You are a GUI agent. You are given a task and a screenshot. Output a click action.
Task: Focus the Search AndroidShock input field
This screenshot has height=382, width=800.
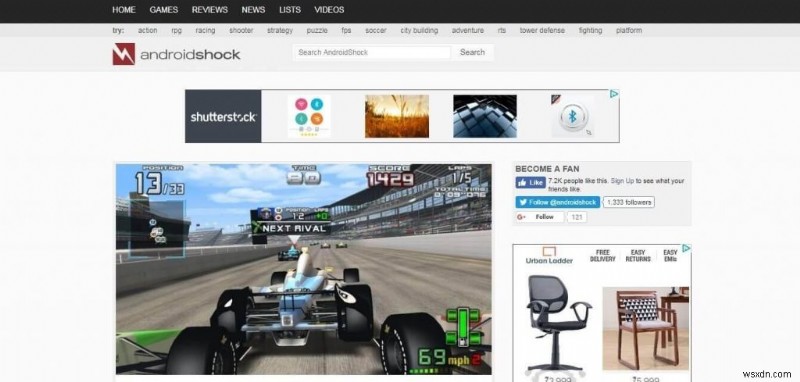(372, 53)
